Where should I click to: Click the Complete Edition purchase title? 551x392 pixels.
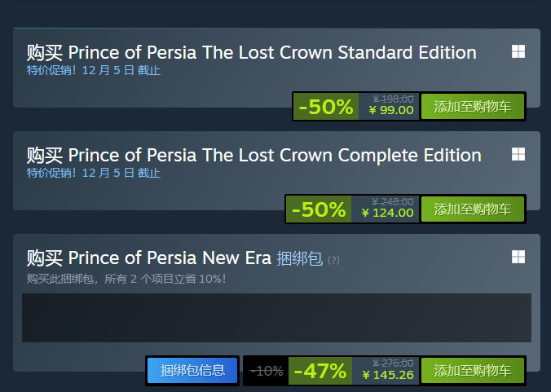[253, 156]
